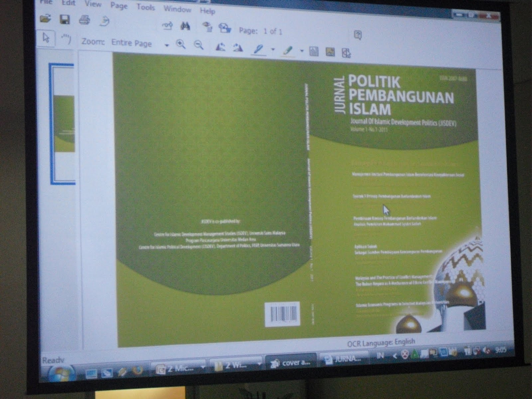Click 'OCR Language: English' in the status bar
The height and width of the screenshot is (399, 532).
pyautogui.click(x=381, y=342)
